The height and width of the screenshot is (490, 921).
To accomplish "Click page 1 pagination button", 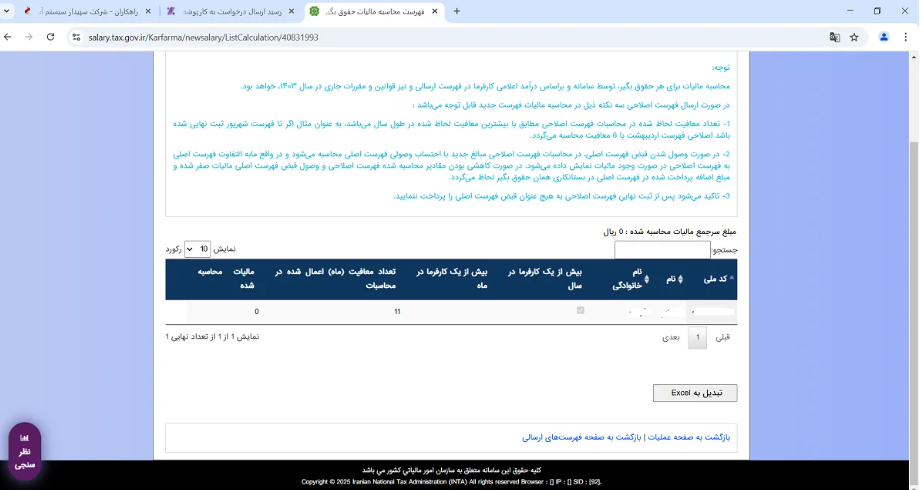I will click(697, 337).
